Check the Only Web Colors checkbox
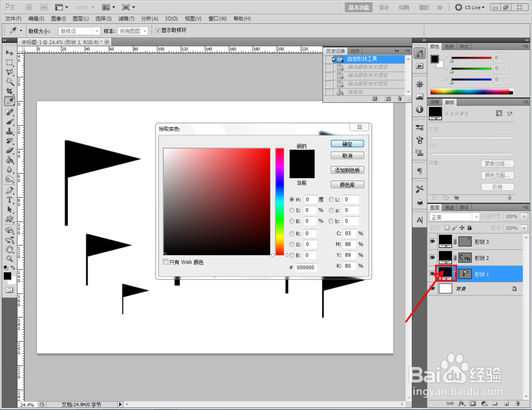This screenshot has height=410, width=532. (165, 261)
